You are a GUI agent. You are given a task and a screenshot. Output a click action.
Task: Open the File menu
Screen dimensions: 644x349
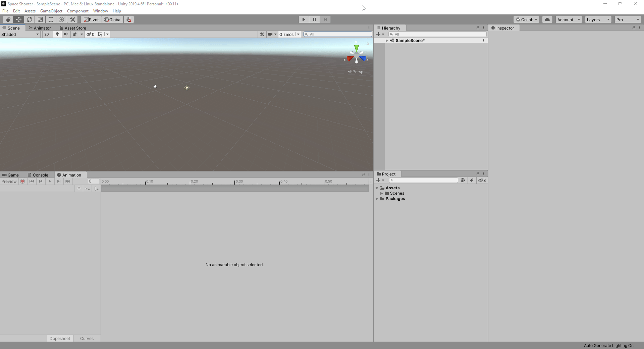click(5, 11)
